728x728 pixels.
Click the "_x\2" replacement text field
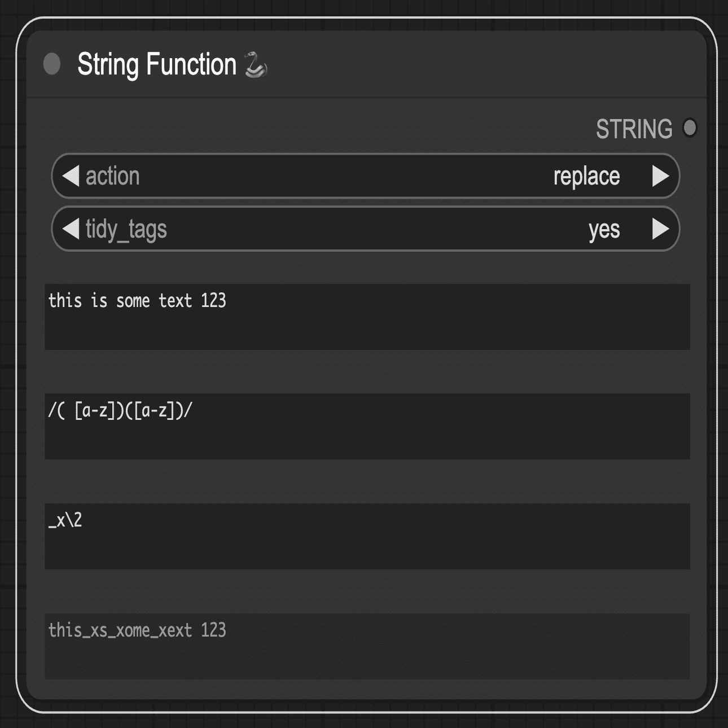click(367, 536)
